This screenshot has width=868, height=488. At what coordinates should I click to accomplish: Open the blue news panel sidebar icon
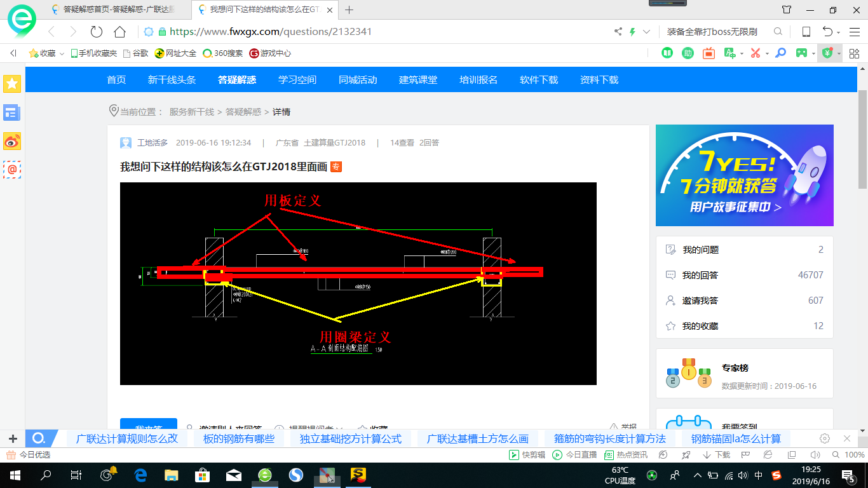pos(12,112)
